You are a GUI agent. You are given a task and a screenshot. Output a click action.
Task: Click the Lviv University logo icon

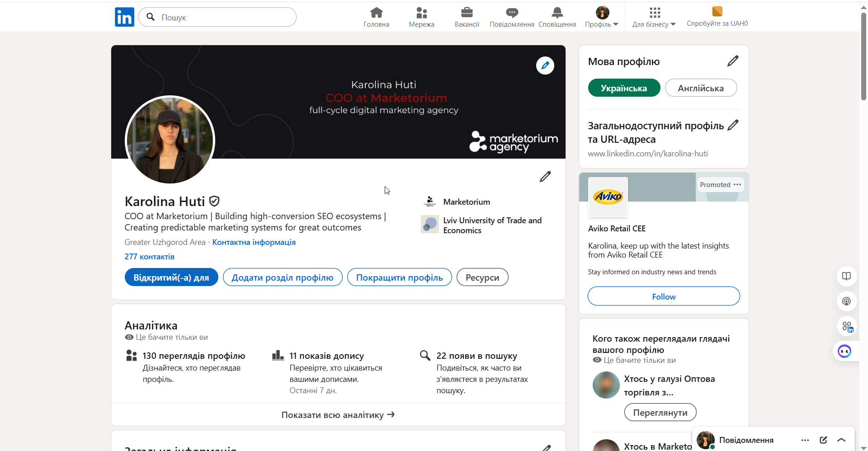point(430,224)
